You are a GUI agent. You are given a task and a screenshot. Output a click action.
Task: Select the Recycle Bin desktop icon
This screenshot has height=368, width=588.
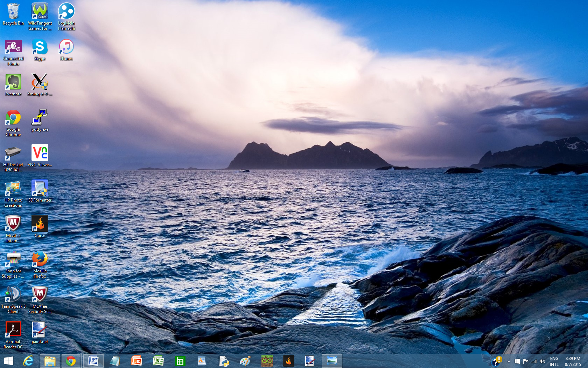[x=13, y=14]
